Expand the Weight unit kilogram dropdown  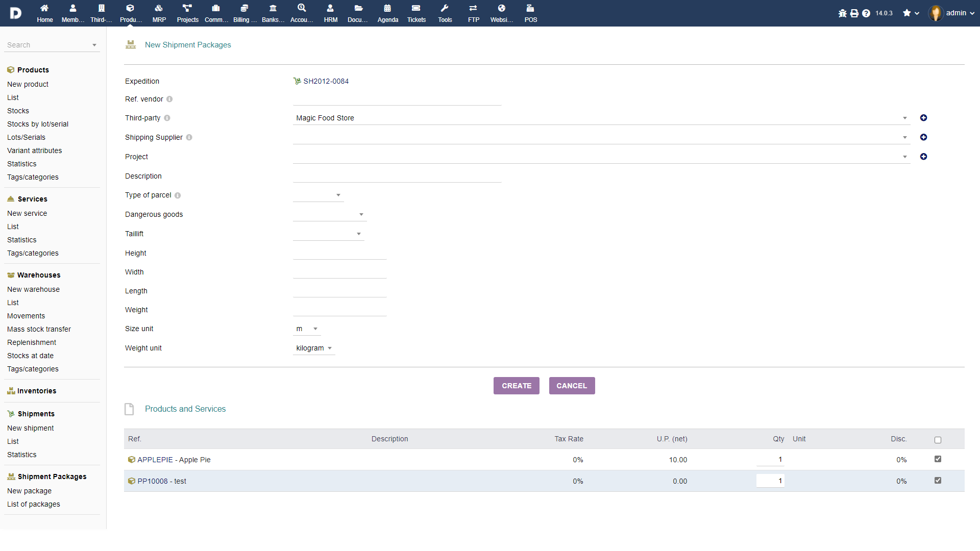[314, 348]
